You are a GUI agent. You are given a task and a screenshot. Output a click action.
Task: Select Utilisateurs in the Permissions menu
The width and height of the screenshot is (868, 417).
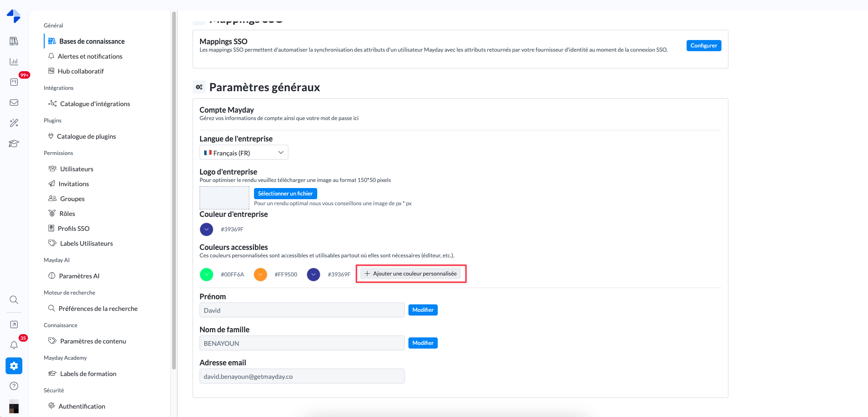coord(77,169)
